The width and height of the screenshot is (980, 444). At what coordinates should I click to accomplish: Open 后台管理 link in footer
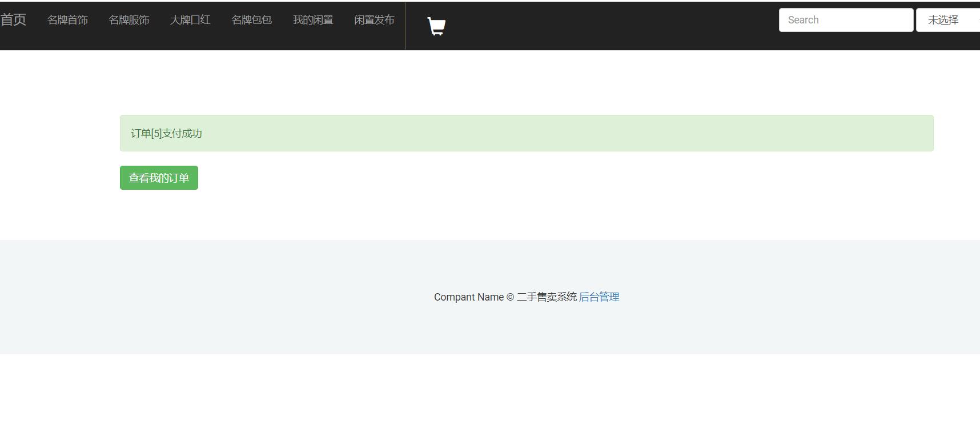click(x=599, y=297)
